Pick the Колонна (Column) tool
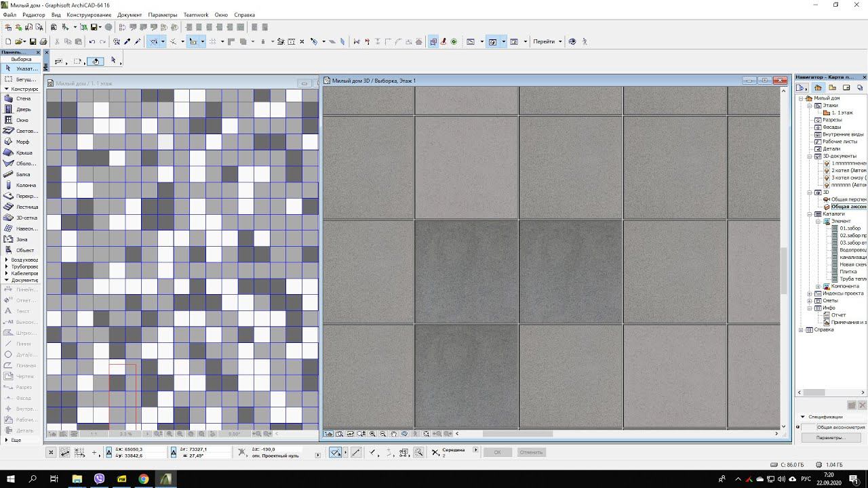Viewport: 868px width, 488px height. 25,185
